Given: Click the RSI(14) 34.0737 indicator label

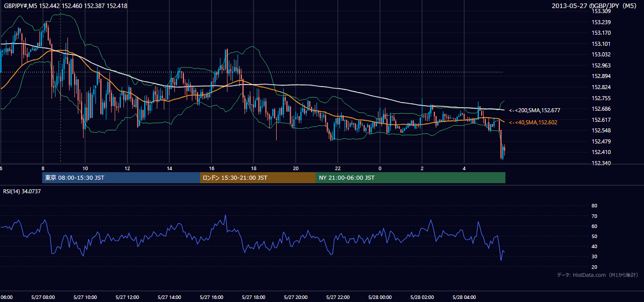Looking at the screenshot, I should [x=22, y=191].
